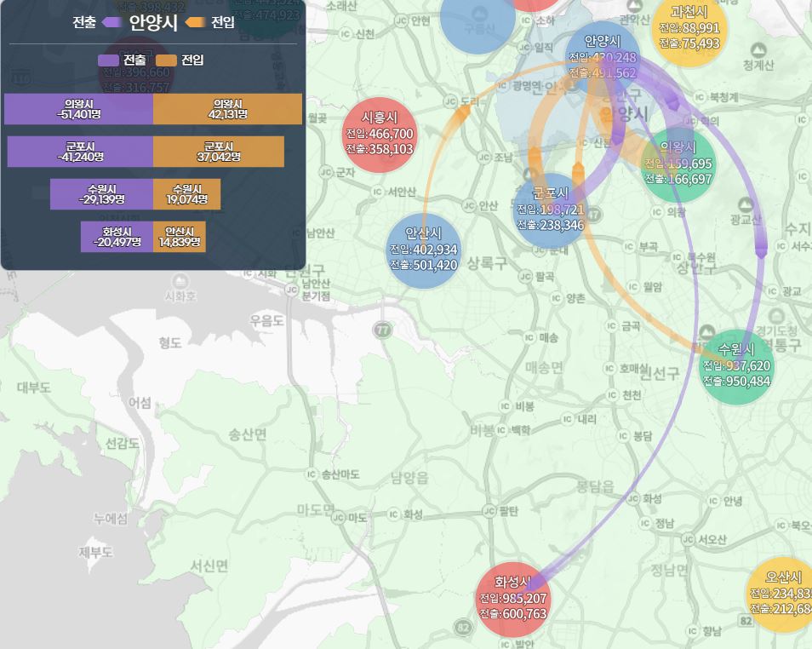Screen dimensions: 812x649
Task: Click the purple 전출 arrow in panel header
Action: [x=112, y=22]
